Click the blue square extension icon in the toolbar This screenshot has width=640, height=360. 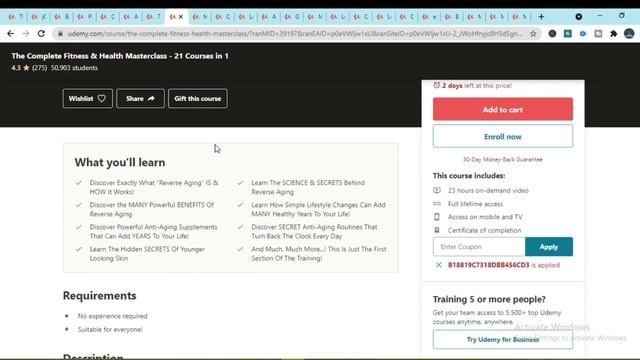coord(567,34)
